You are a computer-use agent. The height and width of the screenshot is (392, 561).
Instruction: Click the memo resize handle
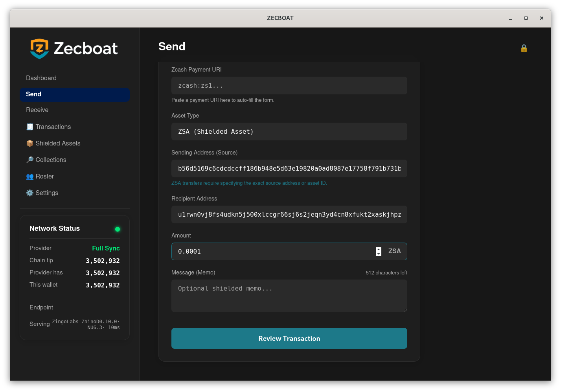pyautogui.click(x=405, y=310)
